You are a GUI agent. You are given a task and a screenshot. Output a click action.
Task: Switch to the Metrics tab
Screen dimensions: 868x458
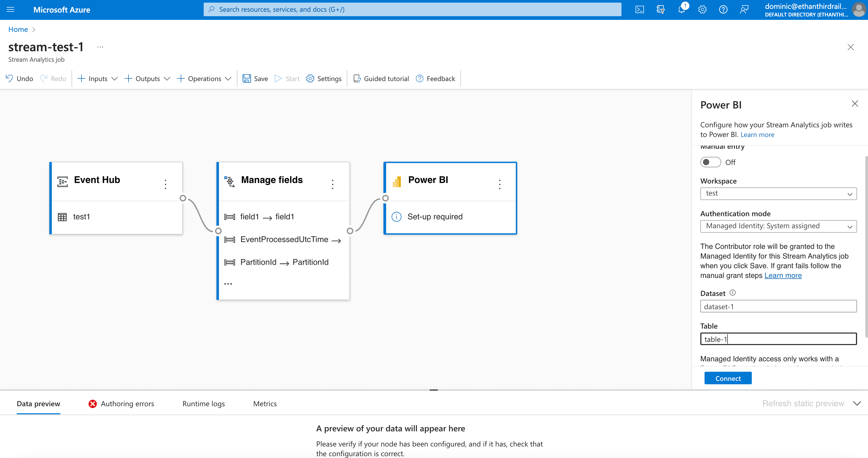click(265, 404)
